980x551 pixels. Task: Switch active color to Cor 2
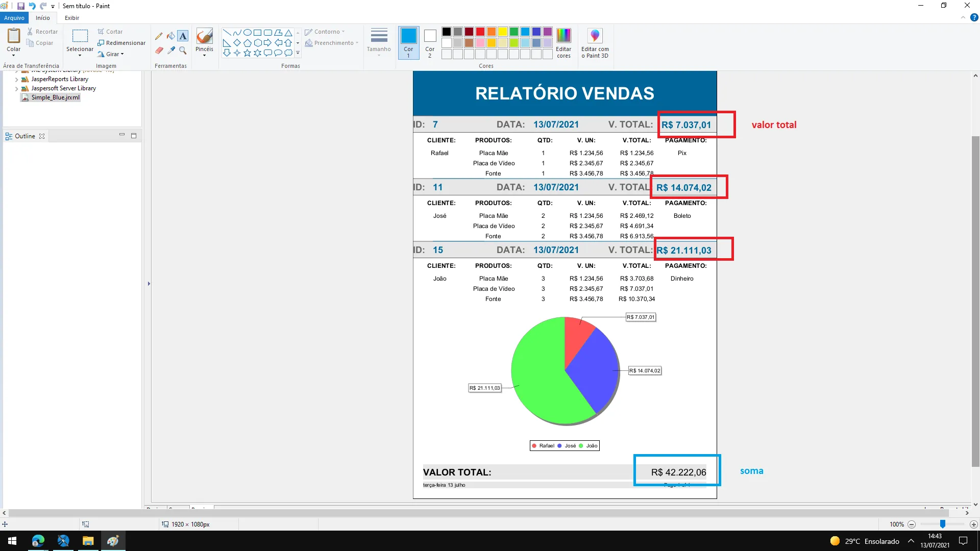[430, 42]
